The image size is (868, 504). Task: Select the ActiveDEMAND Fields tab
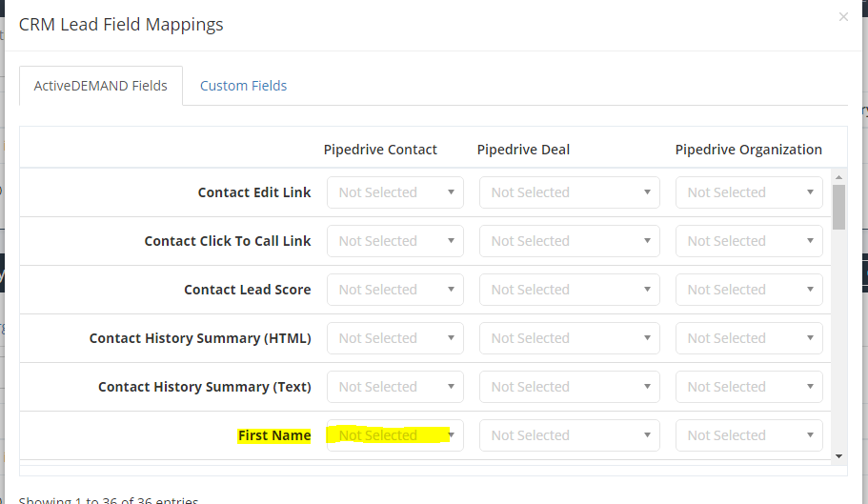point(101,86)
